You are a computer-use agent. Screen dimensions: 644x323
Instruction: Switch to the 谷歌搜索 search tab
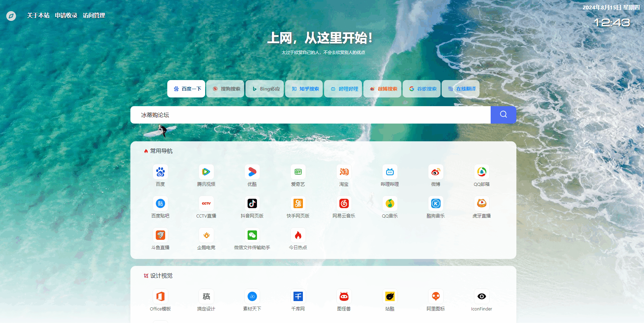(422, 89)
